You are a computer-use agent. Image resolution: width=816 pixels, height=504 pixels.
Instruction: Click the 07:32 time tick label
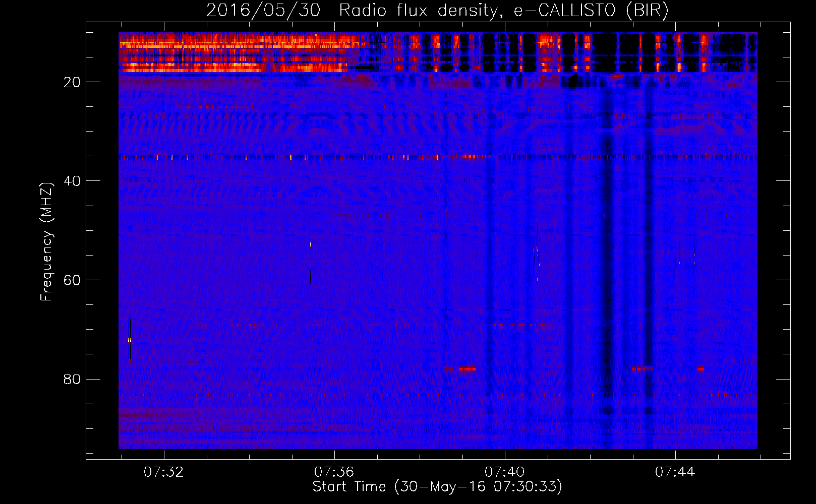[x=164, y=472]
